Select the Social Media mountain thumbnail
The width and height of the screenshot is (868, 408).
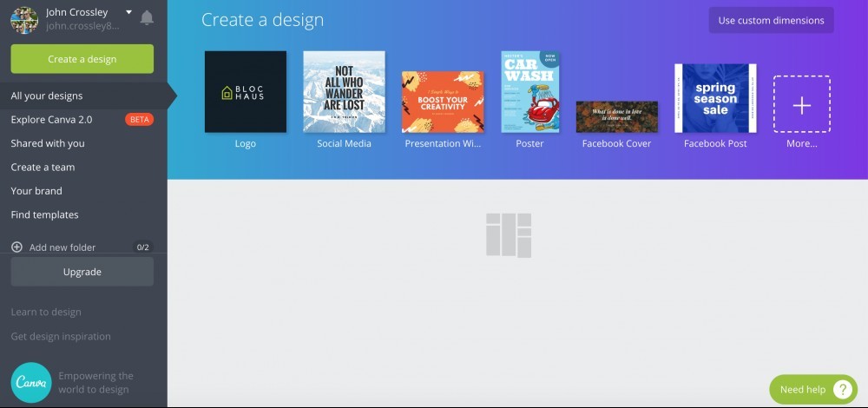pos(345,92)
